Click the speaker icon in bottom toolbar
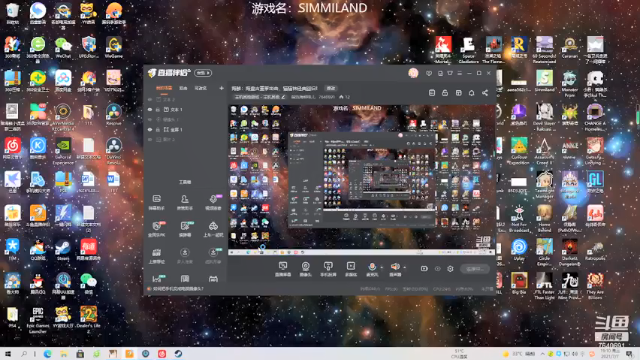 pos(395,267)
